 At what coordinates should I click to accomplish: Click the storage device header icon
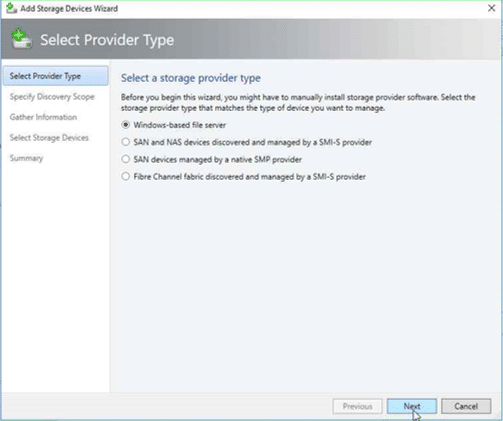click(x=21, y=39)
